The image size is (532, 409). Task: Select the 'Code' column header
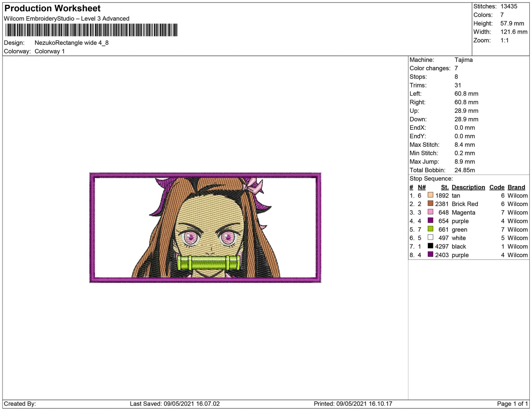(x=497, y=187)
